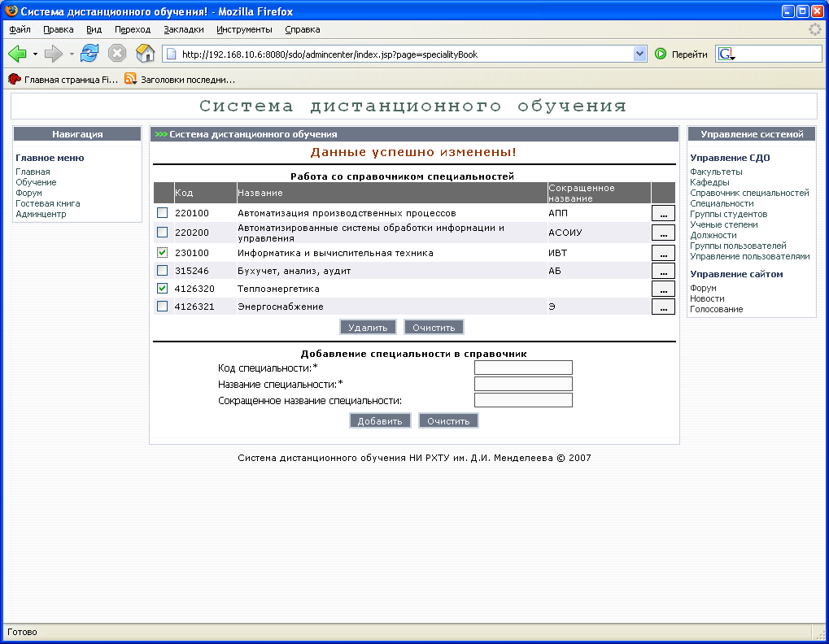Open the Справочник специальностей link
The image size is (829, 644).
pos(749,193)
